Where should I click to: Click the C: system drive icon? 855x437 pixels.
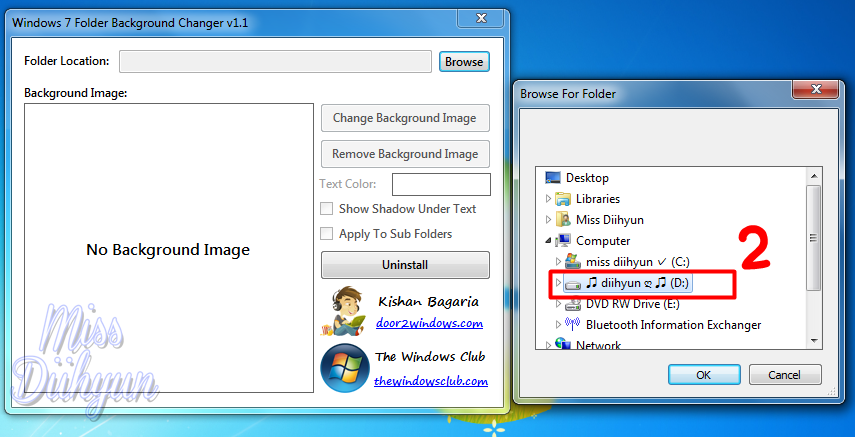[573, 261]
